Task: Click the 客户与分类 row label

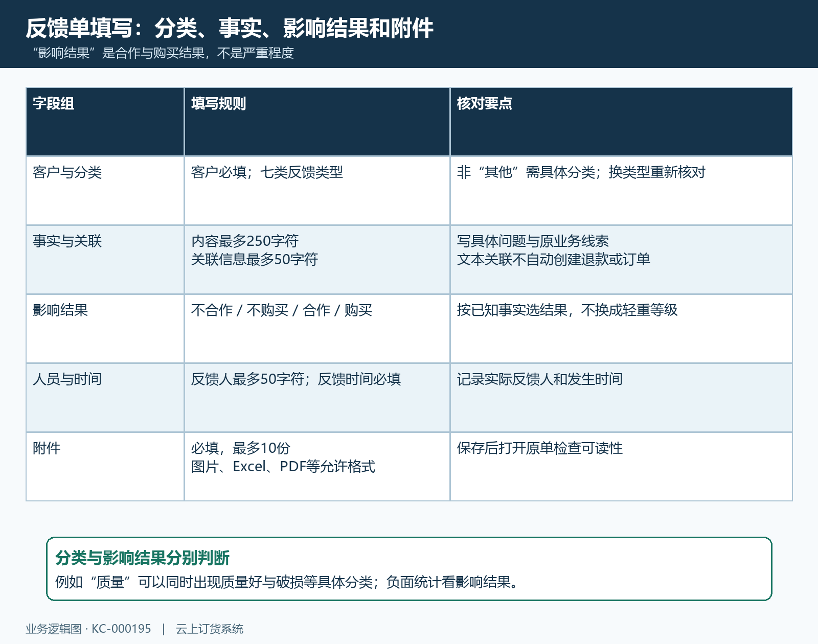Action: coord(67,172)
